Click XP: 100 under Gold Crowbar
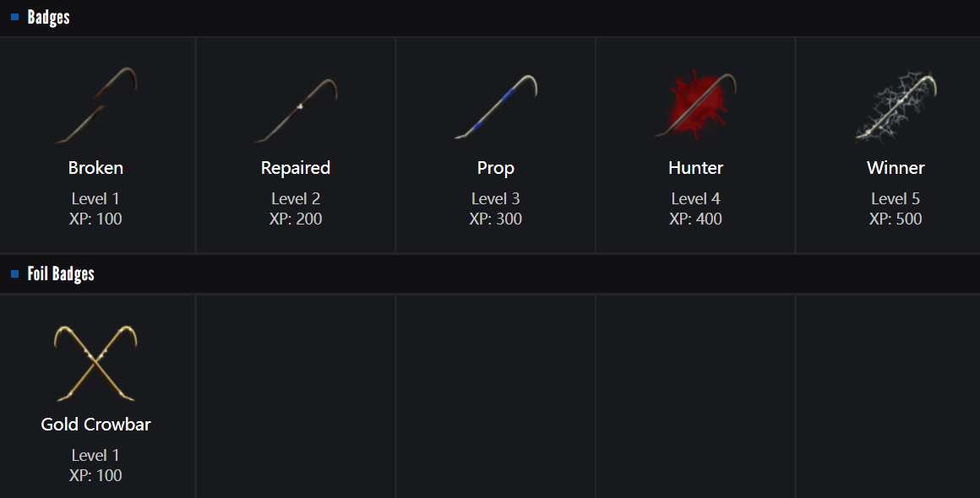Viewport: 980px width, 498px height. 95,476
